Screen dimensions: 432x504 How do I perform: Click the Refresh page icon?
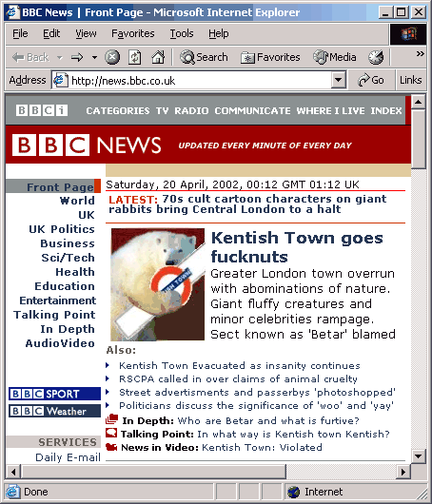click(135, 58)
